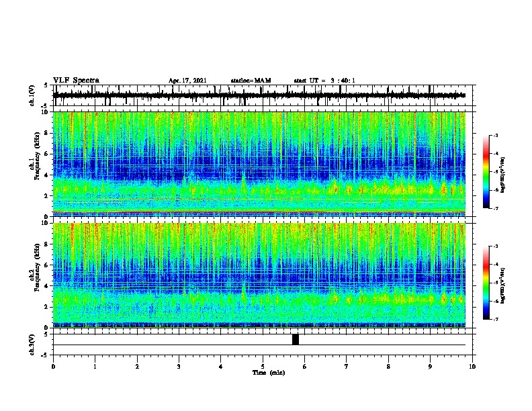The height and width of the screenshot is (411, 532).
Task: Click the time axis tick label '9'
Action: pyautogui.click(x=430, y=366)
